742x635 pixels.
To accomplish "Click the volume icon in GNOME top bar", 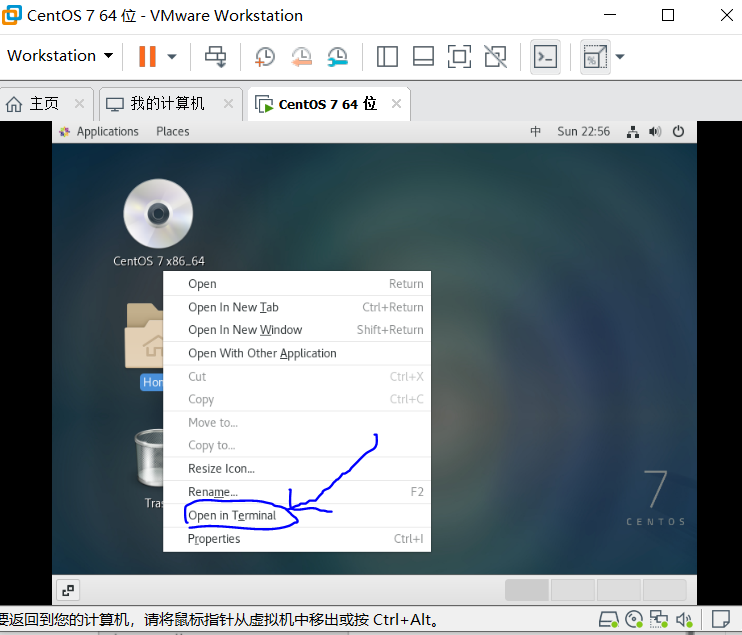I will pos(655,132).
